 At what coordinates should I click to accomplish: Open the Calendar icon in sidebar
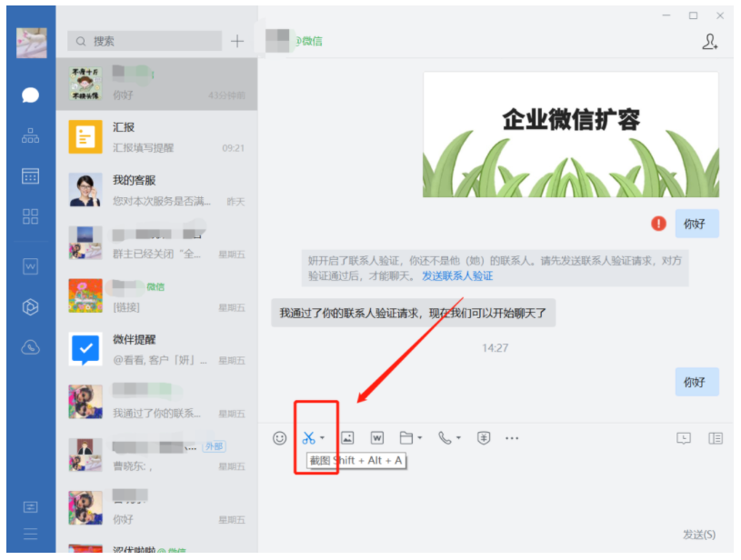coord(30,175)
